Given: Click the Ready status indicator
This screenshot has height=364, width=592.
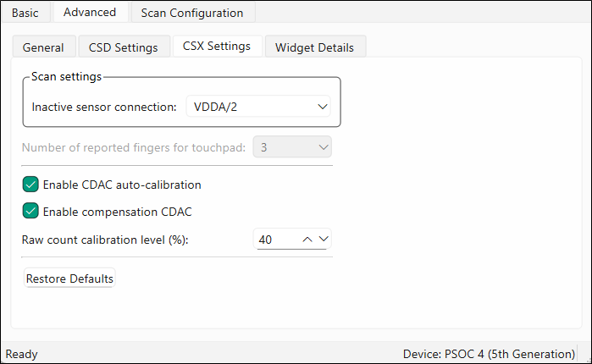Looking at the screenshot, I should tap(21, 353).
